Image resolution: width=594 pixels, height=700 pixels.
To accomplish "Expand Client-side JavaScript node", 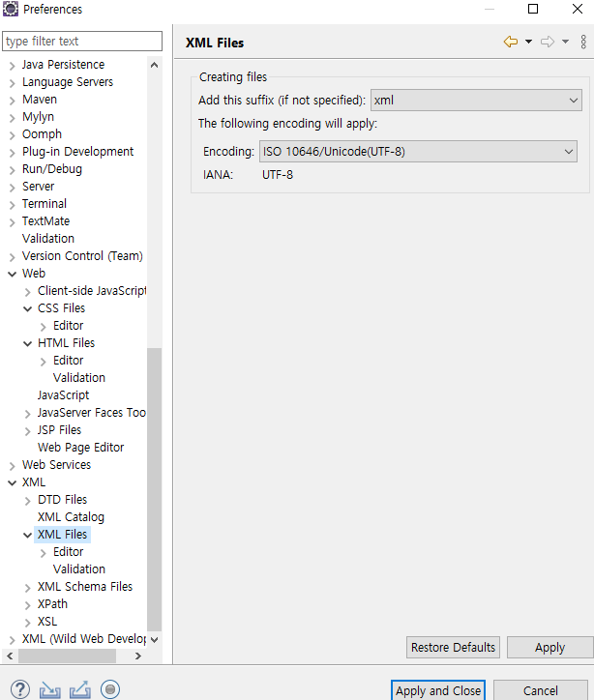I will pos(28,292).
